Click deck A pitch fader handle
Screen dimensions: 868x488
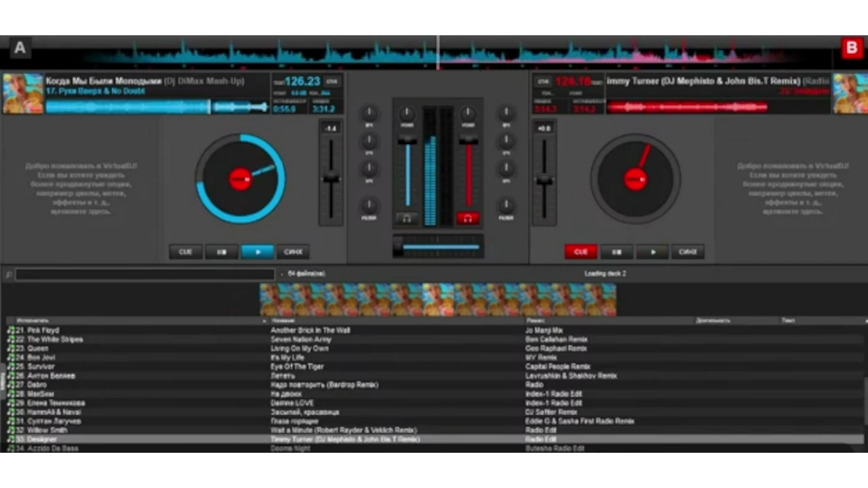tap(331, 178)
